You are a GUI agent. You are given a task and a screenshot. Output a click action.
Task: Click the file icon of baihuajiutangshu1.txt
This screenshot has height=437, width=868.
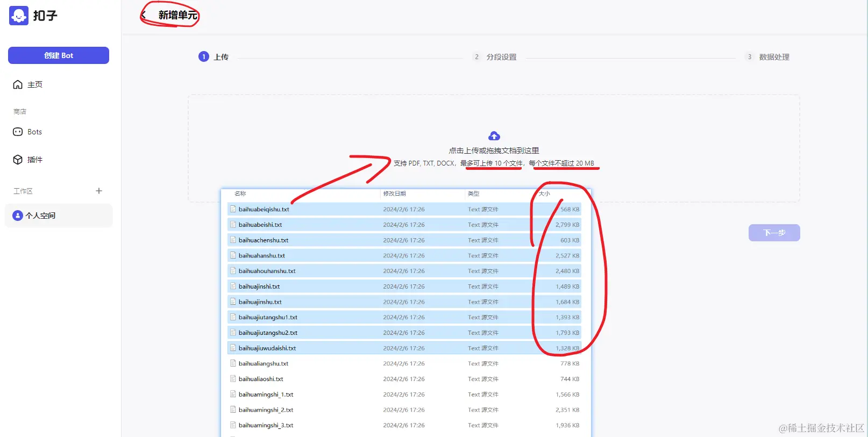tap(233, 317)
